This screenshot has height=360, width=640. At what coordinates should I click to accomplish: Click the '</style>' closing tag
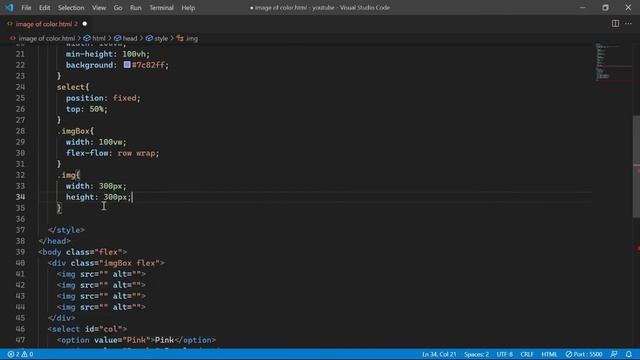click(66, 230)
